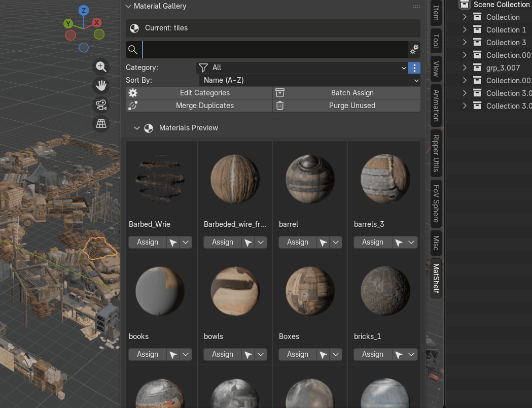Select the MatShelf sidebar tab
Viewport: 532px width, 408px height.
(436, 278)
